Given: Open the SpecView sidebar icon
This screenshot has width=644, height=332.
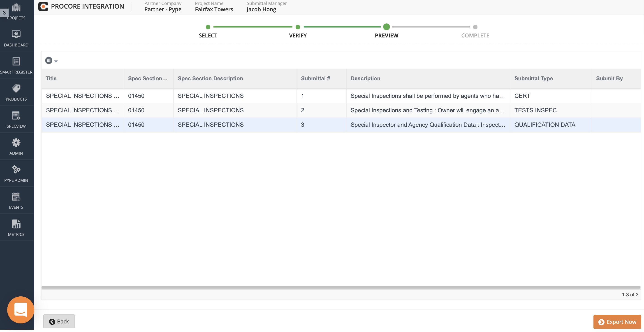Looking at the screenshot, I should (16, 116).
